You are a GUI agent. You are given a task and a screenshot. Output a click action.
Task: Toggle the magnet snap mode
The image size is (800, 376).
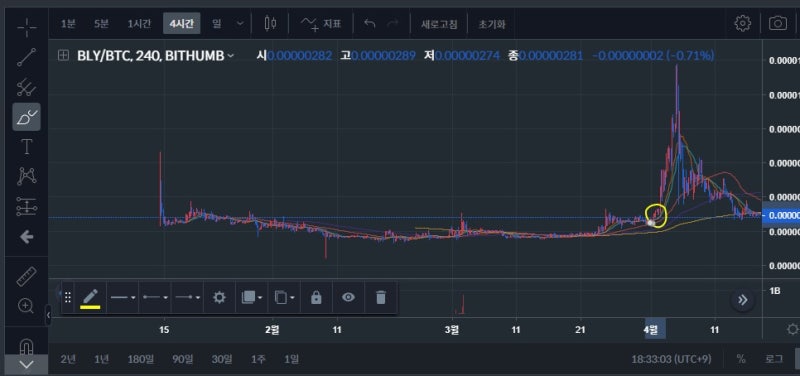[x=27, y=347]
